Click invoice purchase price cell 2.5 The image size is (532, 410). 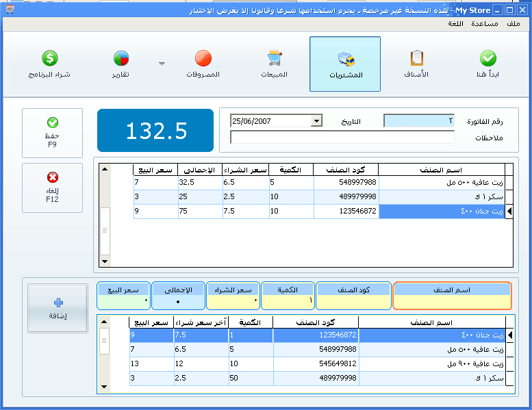(246, 196)
